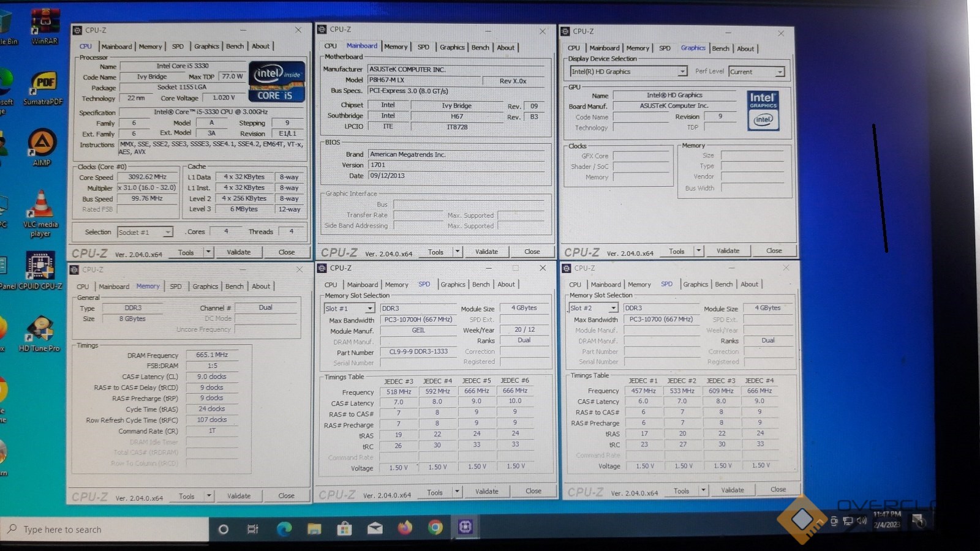Image resolution: width=980 pixels, height=551 pixels.
Task: Click Validate in the Memory-tab window
Action: pos(239,496)
